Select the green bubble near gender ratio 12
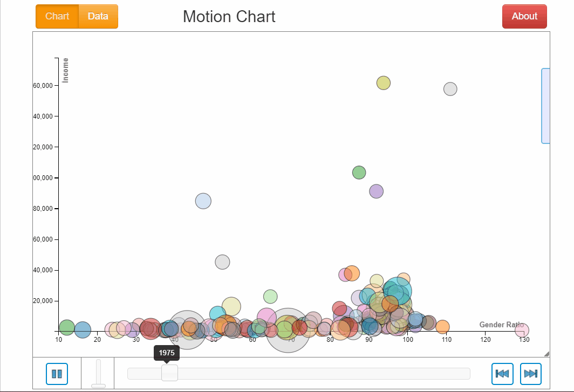The height and width of the screenshot is (392, 574). [66, 327]
